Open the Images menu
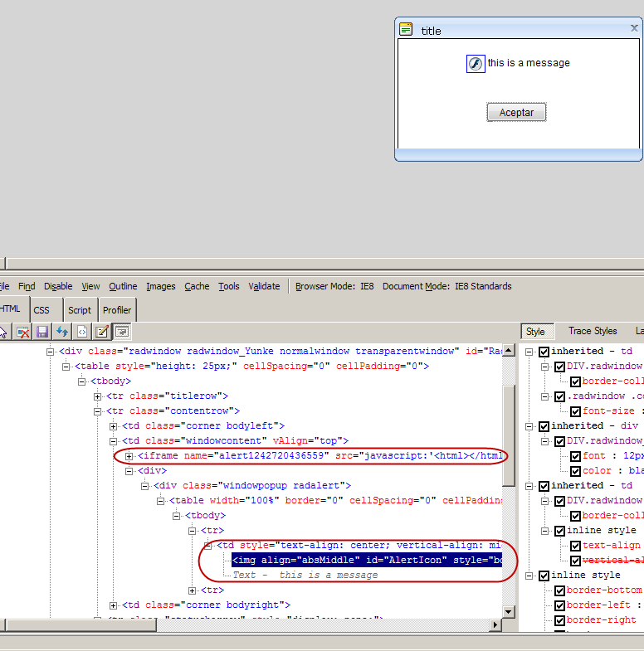Viewport: 644px width, 651px height. coord(161,286)
